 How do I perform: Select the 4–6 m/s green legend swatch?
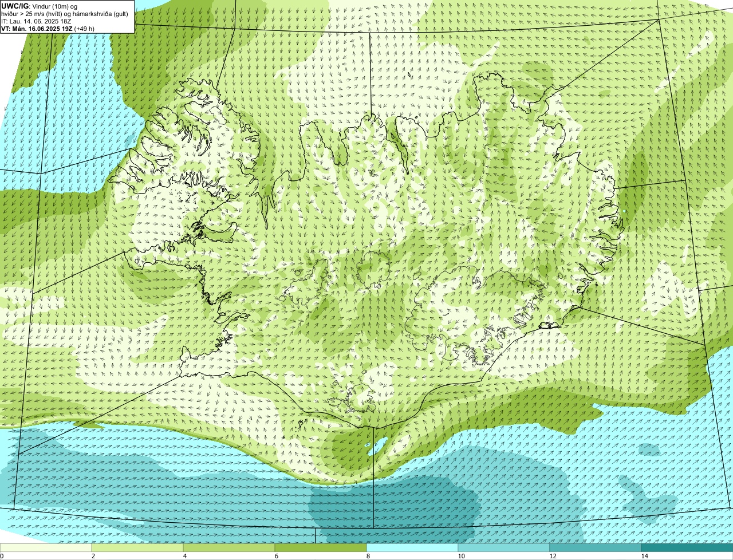(229, 548)
